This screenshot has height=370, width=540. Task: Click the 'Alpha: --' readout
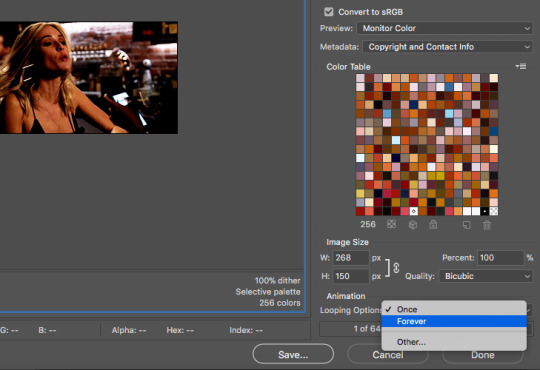(129, 330)
